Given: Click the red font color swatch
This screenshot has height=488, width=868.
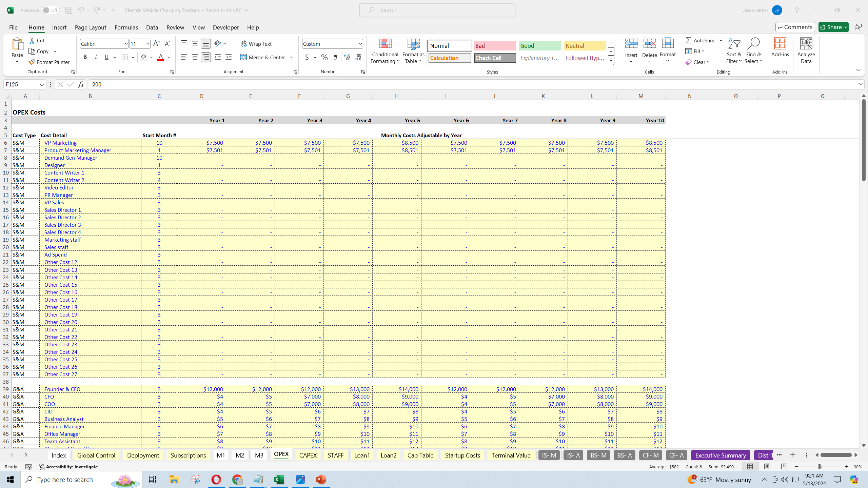Looking at the screenshot, I should pyautogui.click(x=161, y=57).
